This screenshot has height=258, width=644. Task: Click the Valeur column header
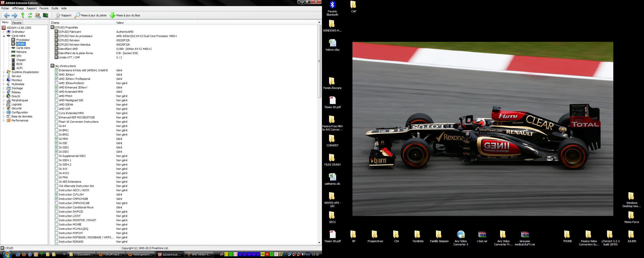(x=156, y=23)
